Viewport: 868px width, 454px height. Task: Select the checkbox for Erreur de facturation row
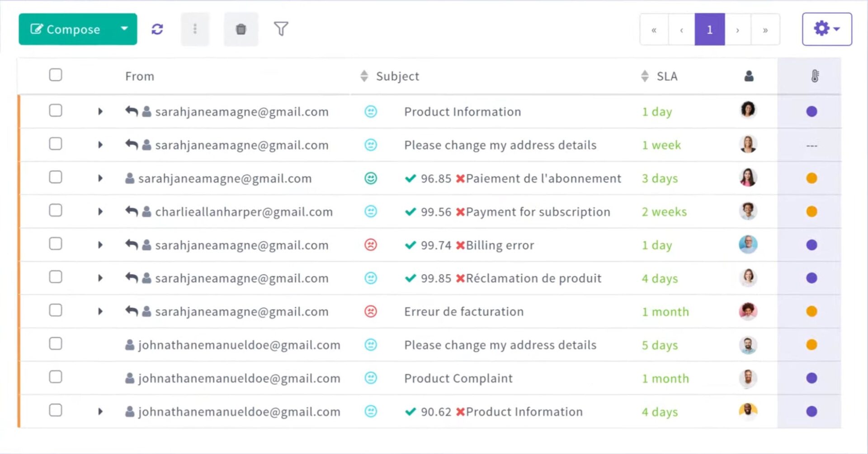coord(56,310)
